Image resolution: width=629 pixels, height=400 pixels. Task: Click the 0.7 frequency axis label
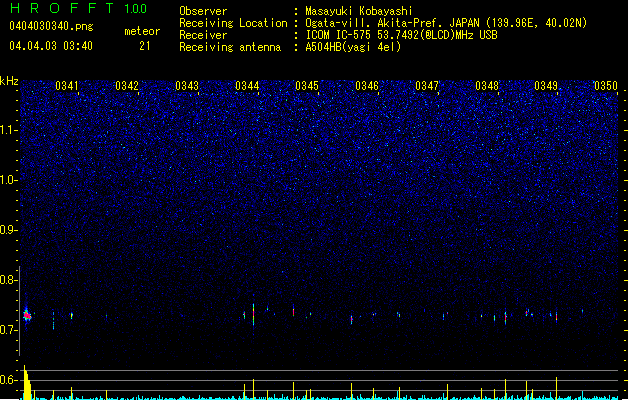point(8,330)
